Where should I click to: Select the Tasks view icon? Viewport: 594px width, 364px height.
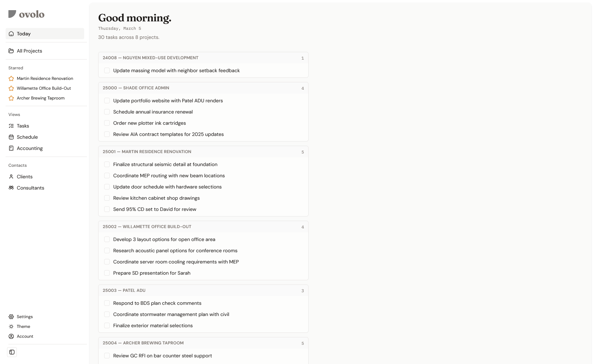pos(12,126)
